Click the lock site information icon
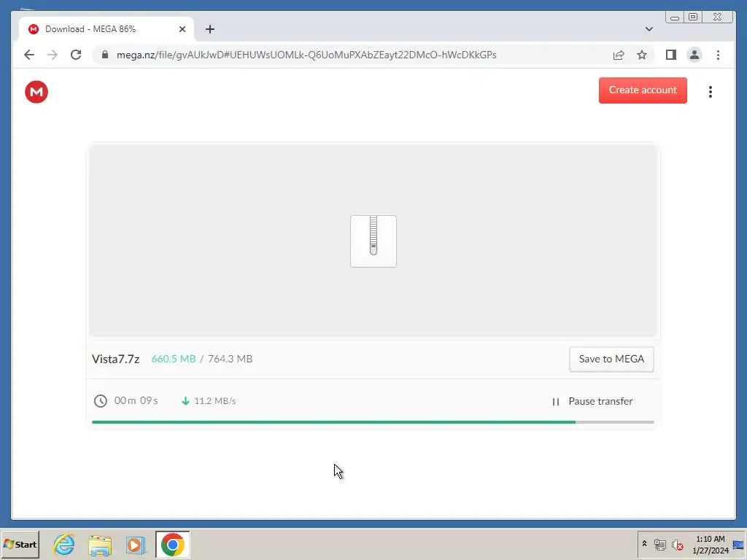Image resolution: width=747 pixels, height=560 pixels. point(105,55)
